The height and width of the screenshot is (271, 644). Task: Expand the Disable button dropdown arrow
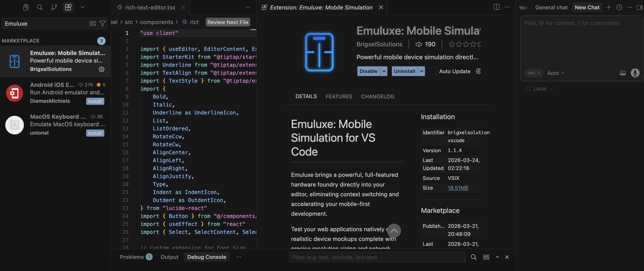point(384,71)
